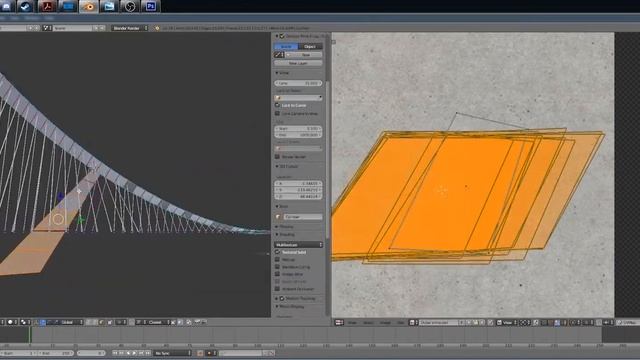Viewport: 640px width, 360px height.
Task: Play the animation forward
Action: pyautogui.click(x=134, y=353)
